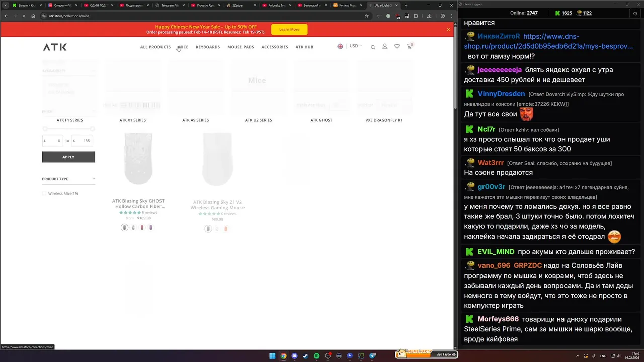
Task: Open ATK U2 Series category
Action: (258, 120)
